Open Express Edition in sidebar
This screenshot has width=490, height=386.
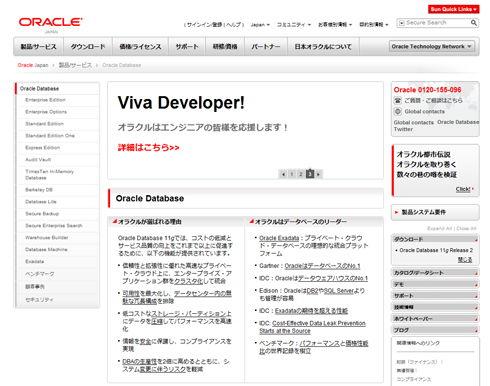[43, 148]
